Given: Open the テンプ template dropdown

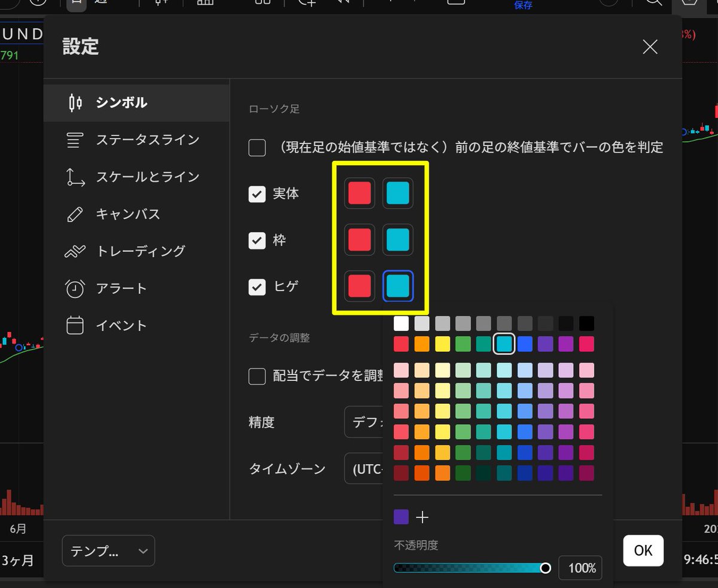Looking at the screenshot, I should tap(108, 550).
